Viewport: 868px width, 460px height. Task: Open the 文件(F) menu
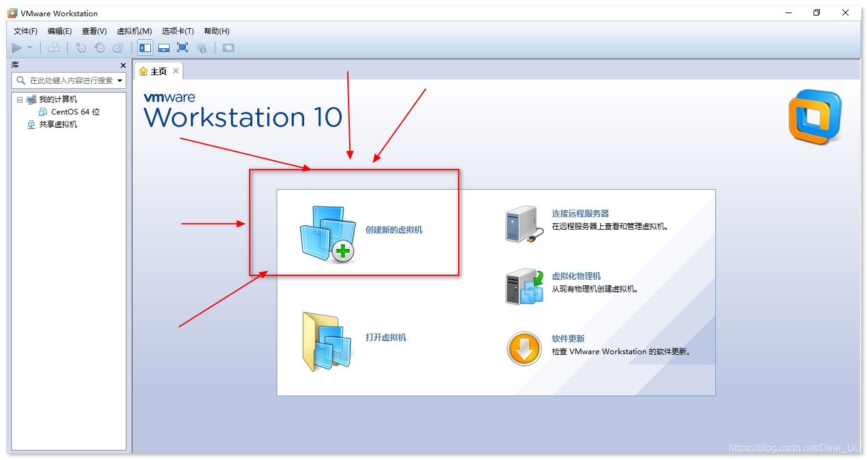point(26,31)
